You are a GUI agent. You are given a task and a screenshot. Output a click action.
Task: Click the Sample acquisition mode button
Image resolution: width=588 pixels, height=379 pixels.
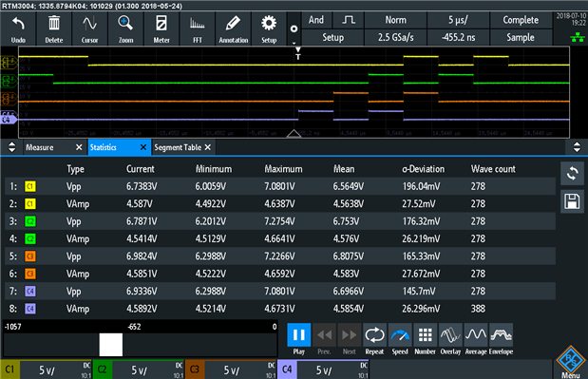tap(521, 37)
